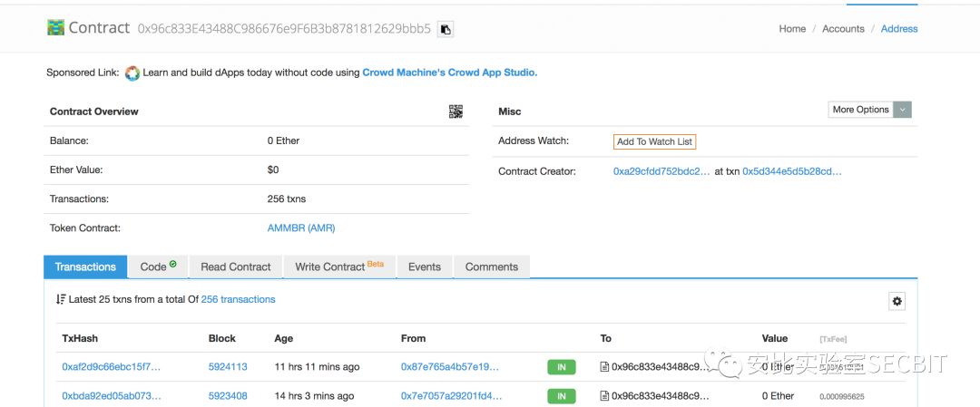Image resolution: width=980 pixels, height=407 pixels.
Task: Click To address 0x96c833e43488c9 in row 5923408
Action: pyautogui.click(x=660, y=396)
